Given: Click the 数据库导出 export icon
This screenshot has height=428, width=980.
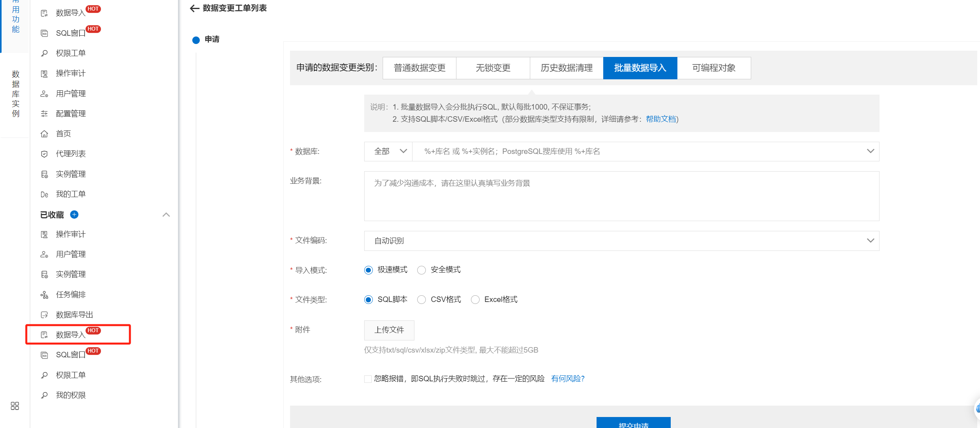Looking at the screenshot, I should tap(44, 315).
